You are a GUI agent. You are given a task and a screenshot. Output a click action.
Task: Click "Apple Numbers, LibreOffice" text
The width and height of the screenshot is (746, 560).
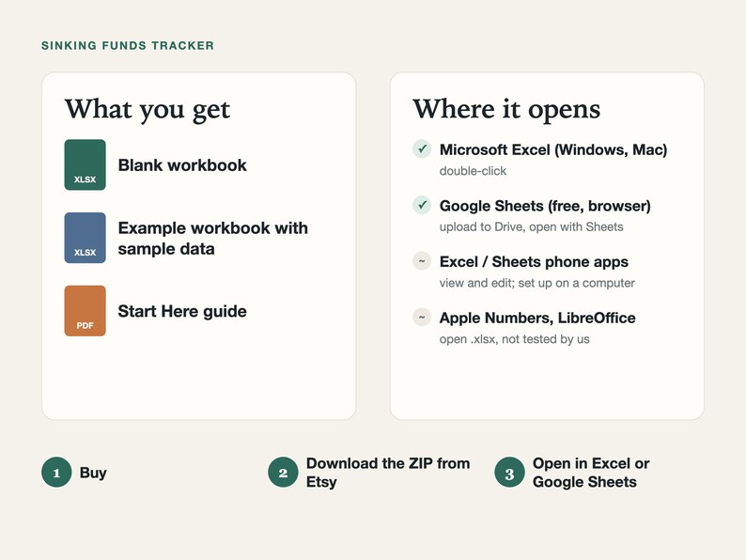537,318
